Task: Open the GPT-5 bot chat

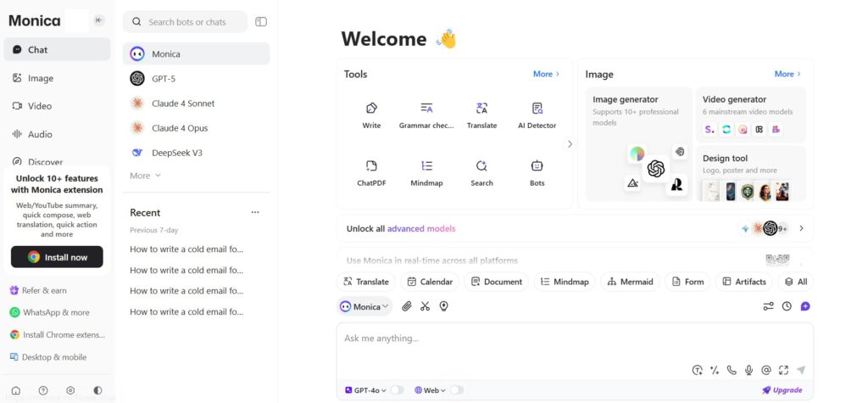Action: click(x=196, y=79)
